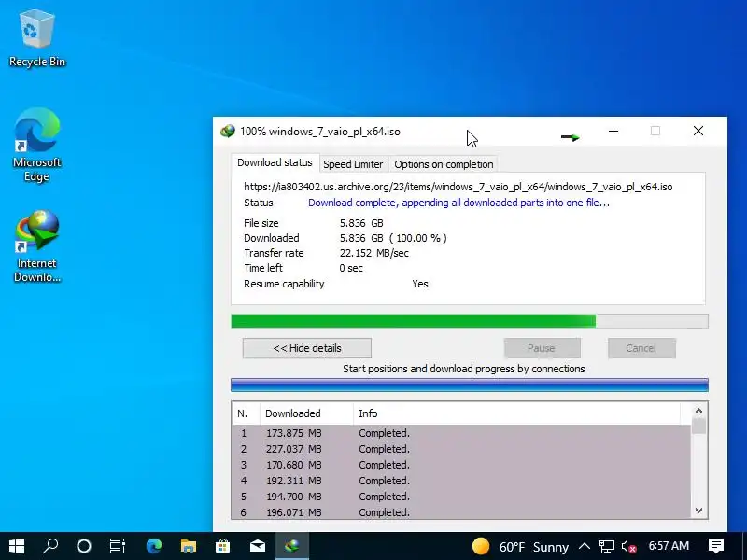This screenshot has width=747, height=560.
Task: Click the Downloaded column header
Action: (306, 413)
